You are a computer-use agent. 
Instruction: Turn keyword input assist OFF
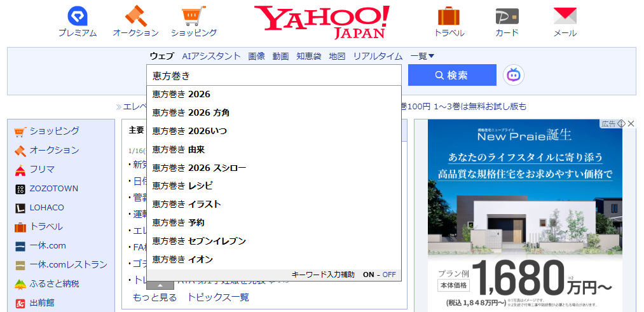389,275
